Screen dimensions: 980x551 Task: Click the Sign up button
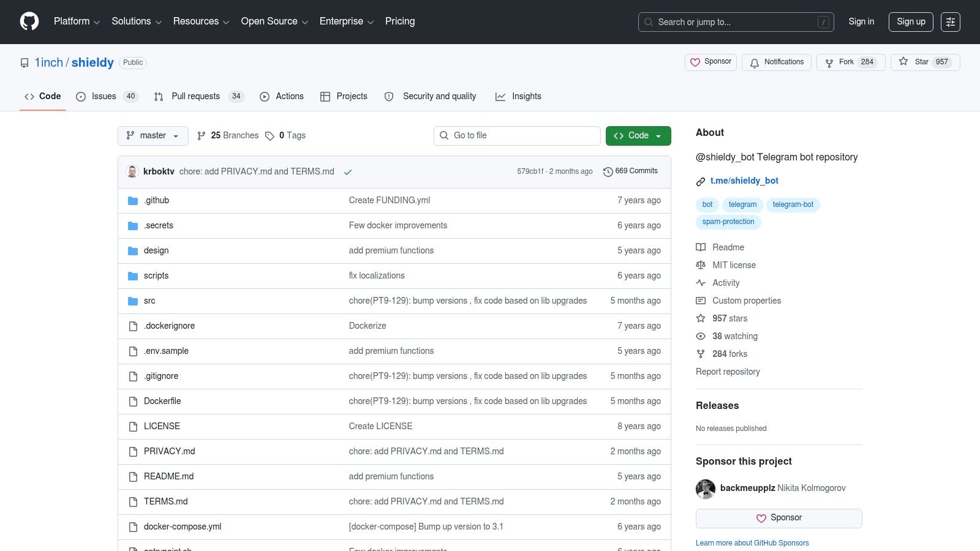tap(911, 22)
